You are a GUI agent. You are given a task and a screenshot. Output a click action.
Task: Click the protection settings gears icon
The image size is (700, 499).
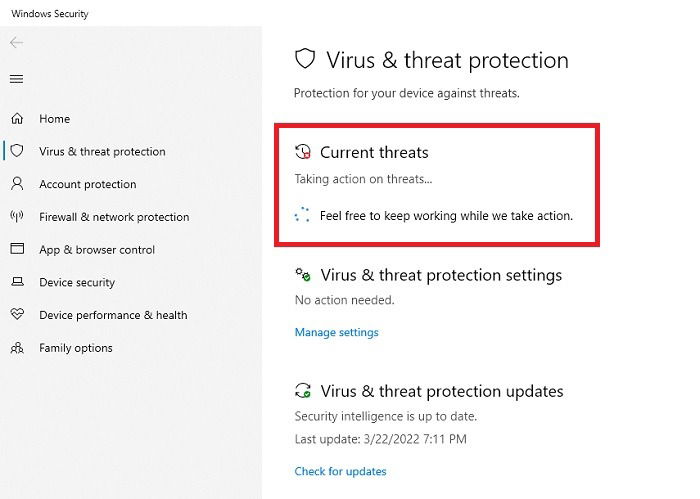(x=303, y=274)
